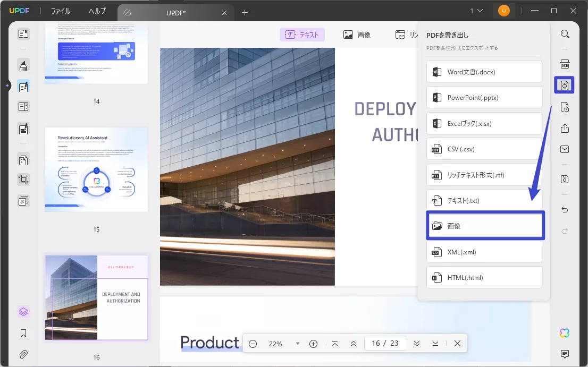Open the ファイル menu
The image size is (588, 367).
(61, 11)
